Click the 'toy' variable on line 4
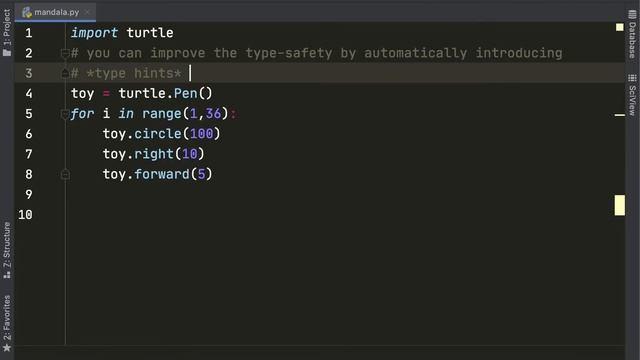This screenshot has height=360, width=640. (82, 93)
